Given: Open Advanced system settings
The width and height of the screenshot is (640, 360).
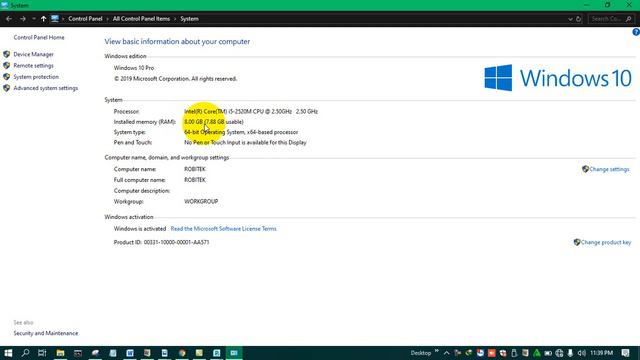Looking at the screenshot, I should tap(46, 88).
